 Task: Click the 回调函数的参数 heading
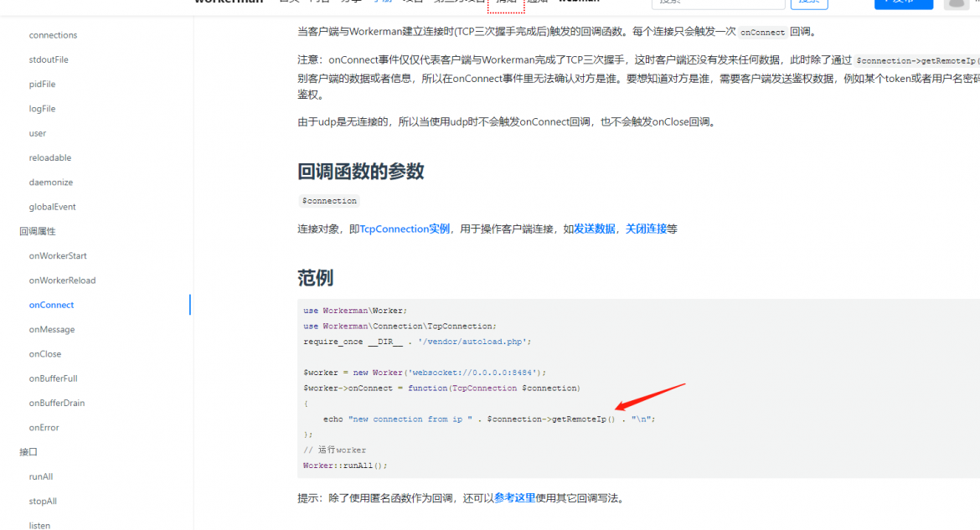pos(361,172)
